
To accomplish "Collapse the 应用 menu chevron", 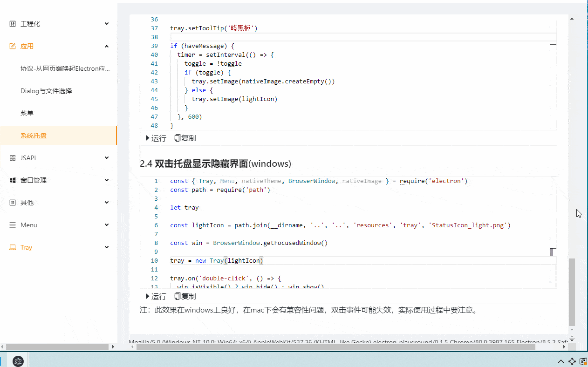I will tap(107, 46).
